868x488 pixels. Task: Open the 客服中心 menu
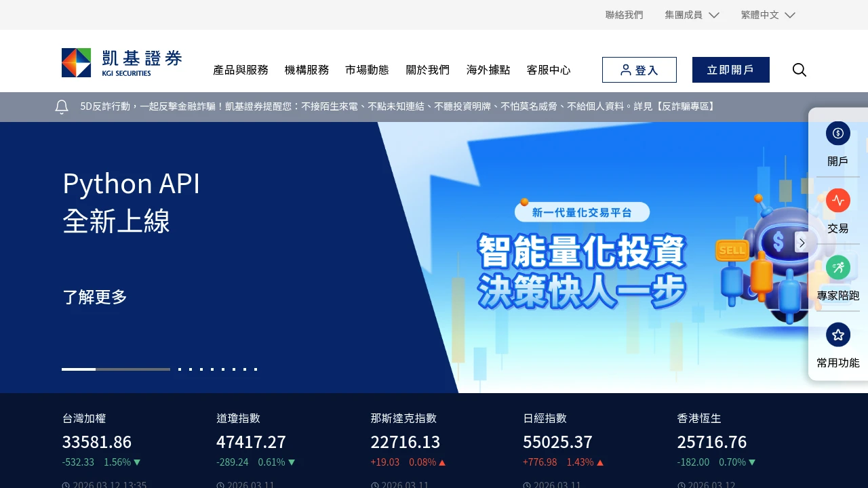coord(549,70)
